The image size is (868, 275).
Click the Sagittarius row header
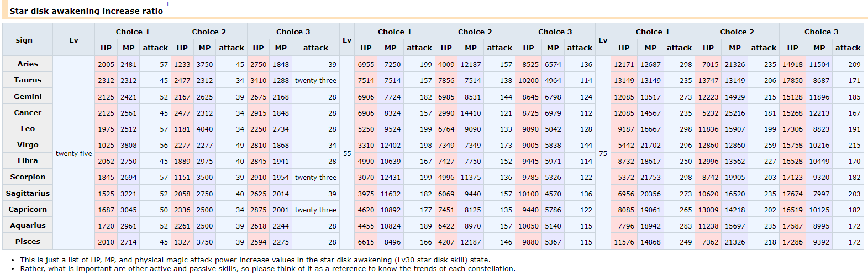28,194
